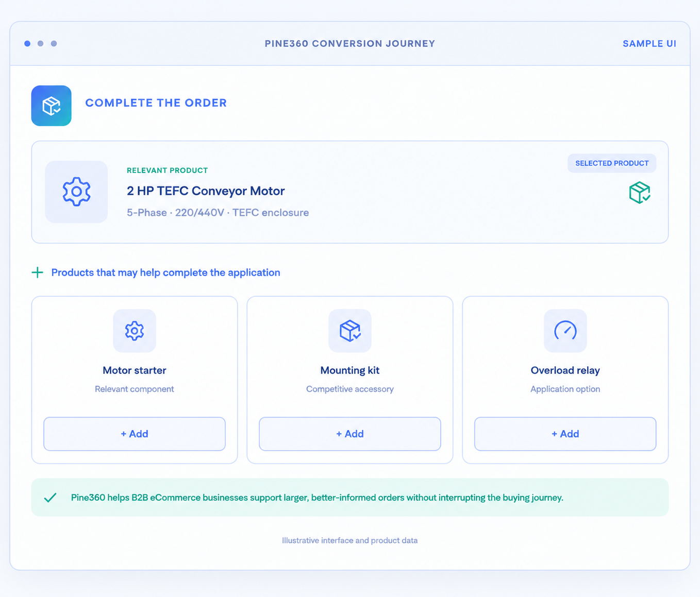Viewport: 700px width, 597px height.
Task: Click the Motor starter gear icon
Action: [x=135, y=331]
